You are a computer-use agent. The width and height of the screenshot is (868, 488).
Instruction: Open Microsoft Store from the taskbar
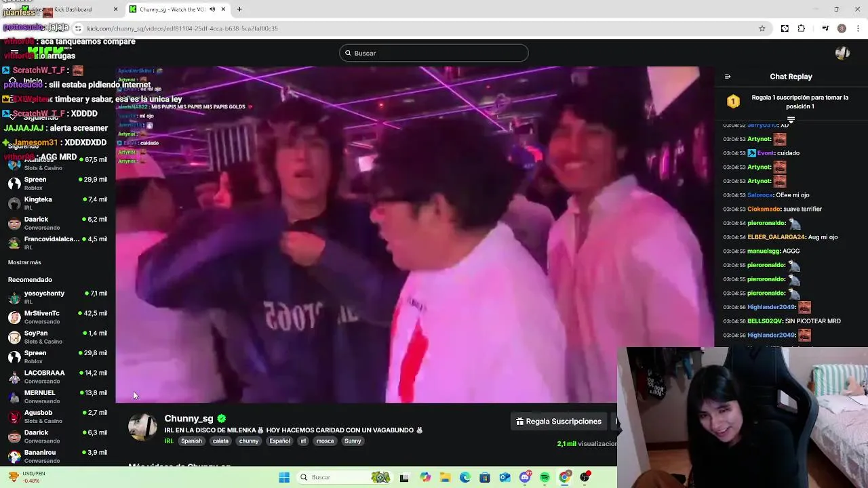(x=485, y=477)
